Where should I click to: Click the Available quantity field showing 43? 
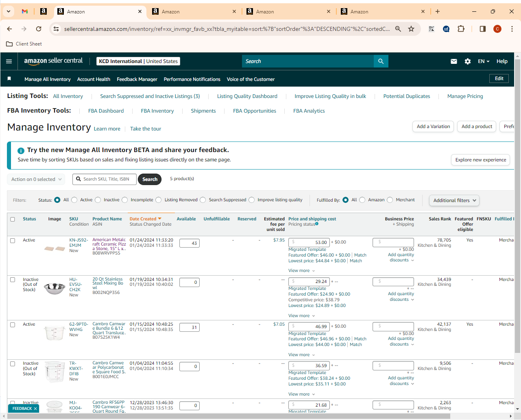click(190, 243)
